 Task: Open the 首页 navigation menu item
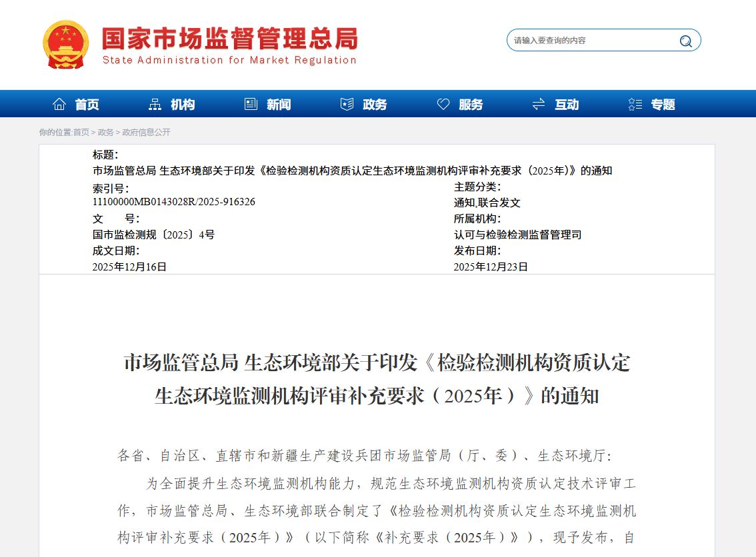click(x=87, y=105)
